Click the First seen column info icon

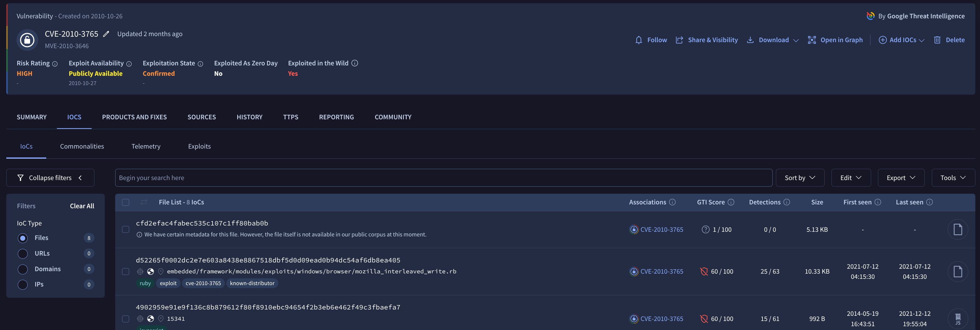pyautogui.click(x=878, y=202)
